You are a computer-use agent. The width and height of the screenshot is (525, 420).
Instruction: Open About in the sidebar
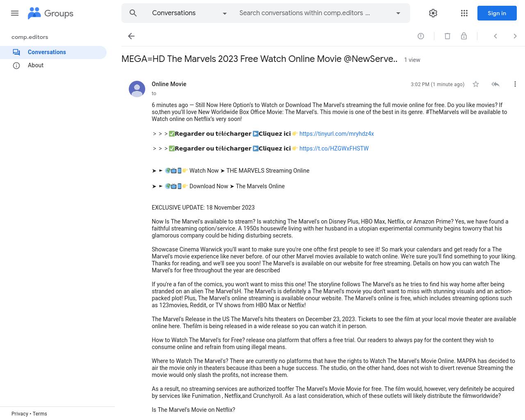(53, 65)
